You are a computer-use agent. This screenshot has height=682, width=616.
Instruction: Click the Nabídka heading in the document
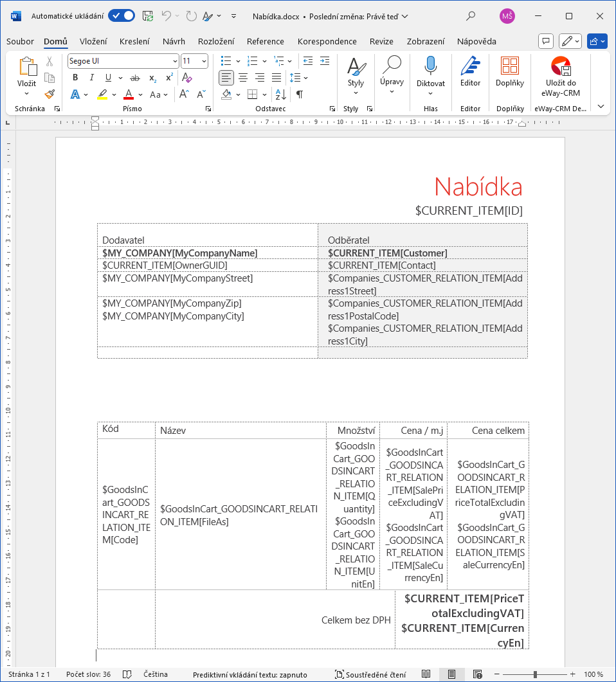coord(478,187)
